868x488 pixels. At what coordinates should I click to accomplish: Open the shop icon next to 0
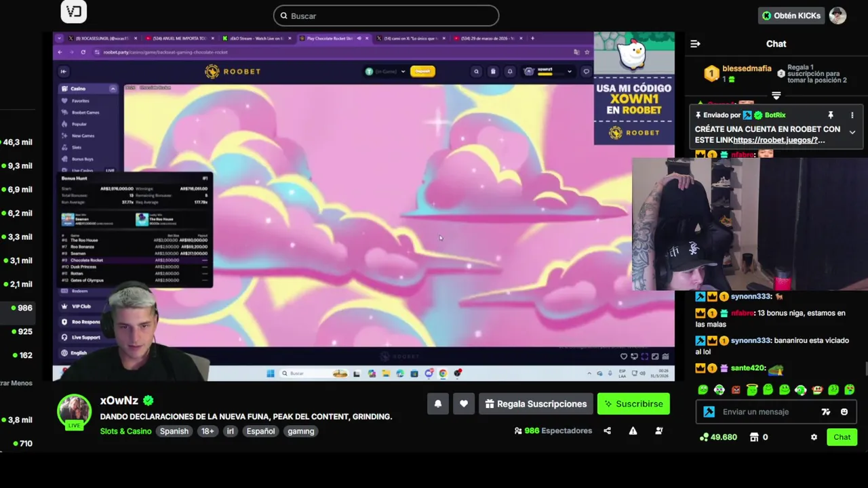(x=753, y=437)
